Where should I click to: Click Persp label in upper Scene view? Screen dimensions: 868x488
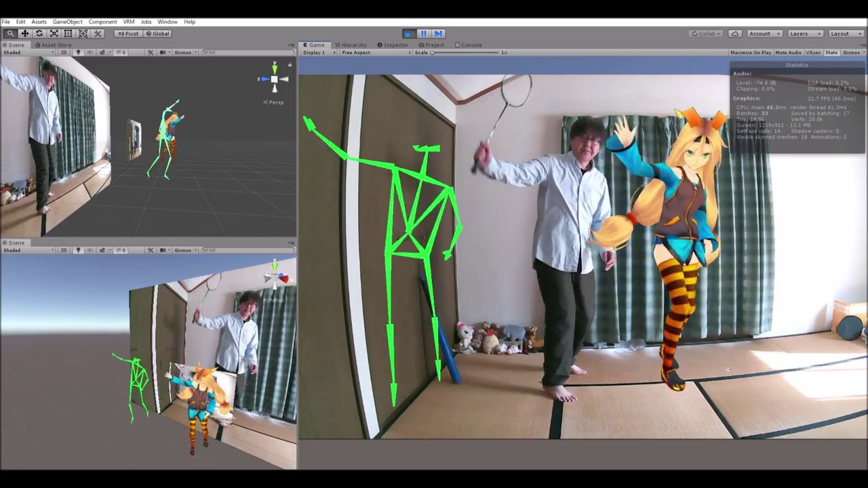pyautogui.click(x=274, y=102)
